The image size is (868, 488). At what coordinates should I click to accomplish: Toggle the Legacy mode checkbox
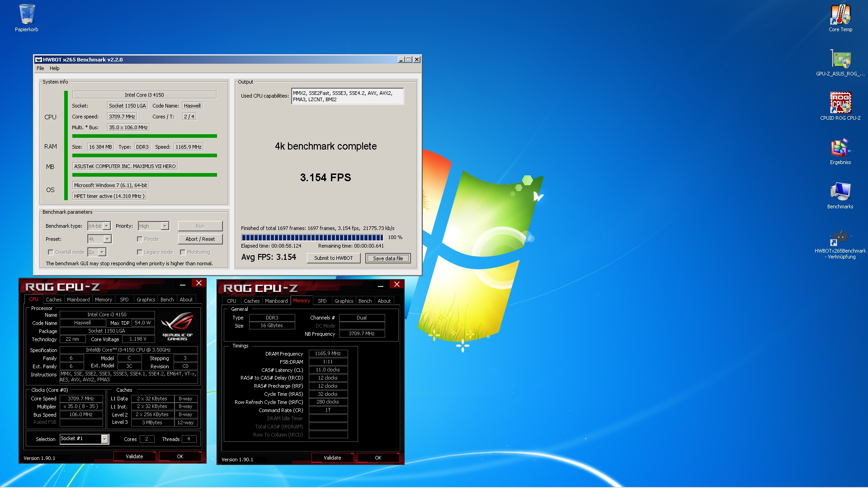[140, 253]
